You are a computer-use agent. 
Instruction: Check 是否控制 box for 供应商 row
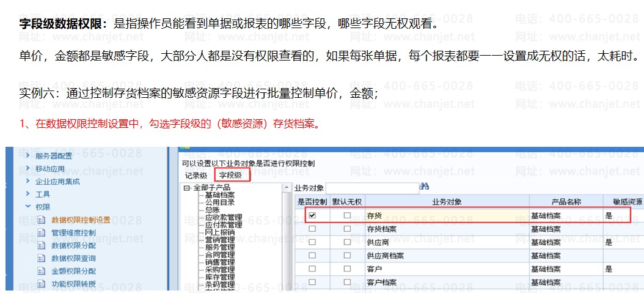(312, 242)
